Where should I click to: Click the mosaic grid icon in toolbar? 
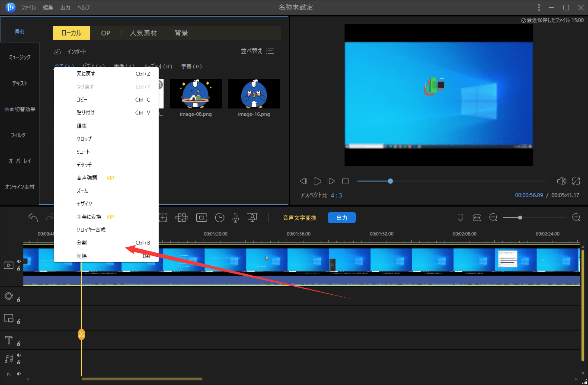pos(182,218)
